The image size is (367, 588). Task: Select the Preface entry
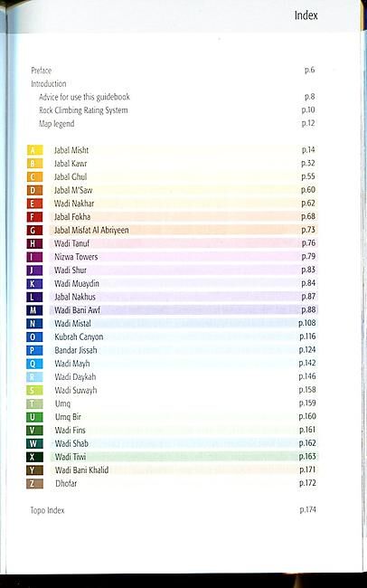pos(42,71)
